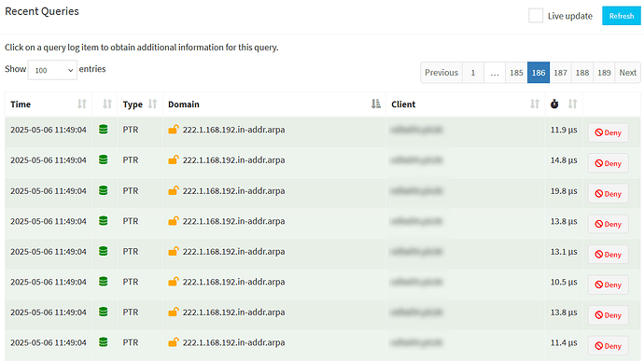Click green database icon in first row
The width and height of the screenshot is (644, 361).
pyautogui.click(x=103, y=130)
